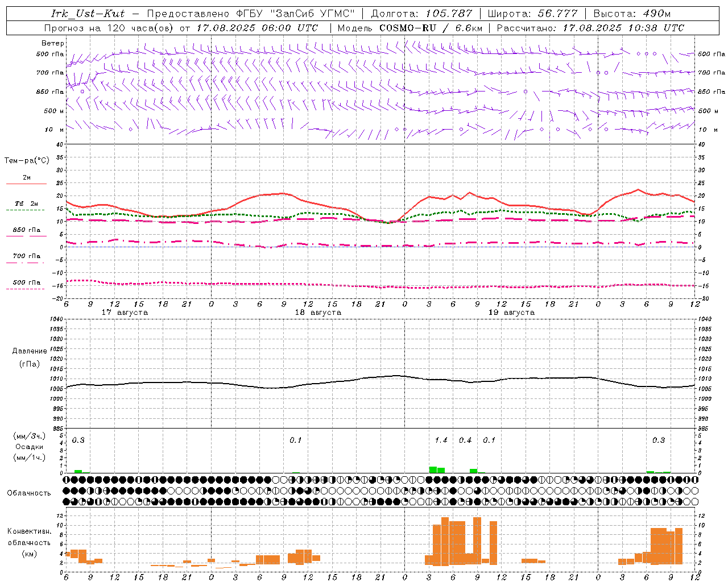Viewport: 728px width, 582px height.
Task: Click the Тем-ра(°C) temperature panel label
Action: pos(27,161)
